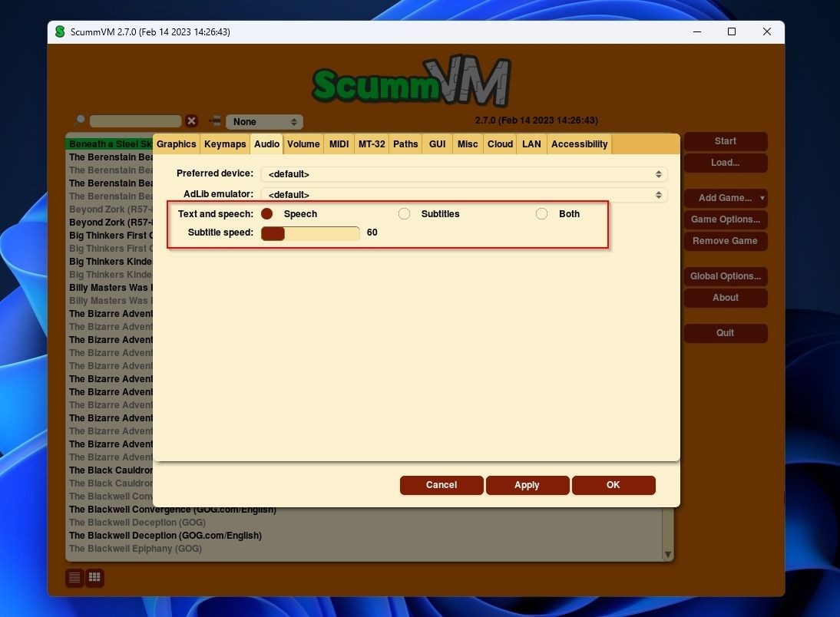Open AdLib emulator dropdown
The height and width of the screenshot is (617, 840).
(464, 194)
